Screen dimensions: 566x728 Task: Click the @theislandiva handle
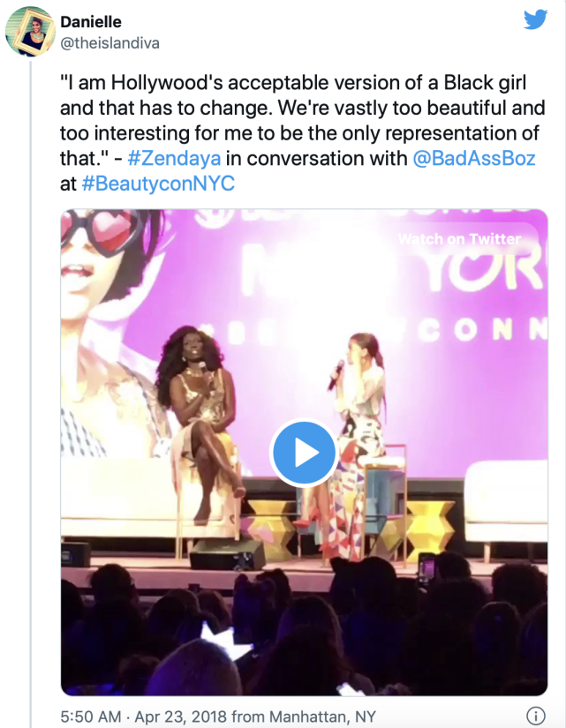coord(109,41)
